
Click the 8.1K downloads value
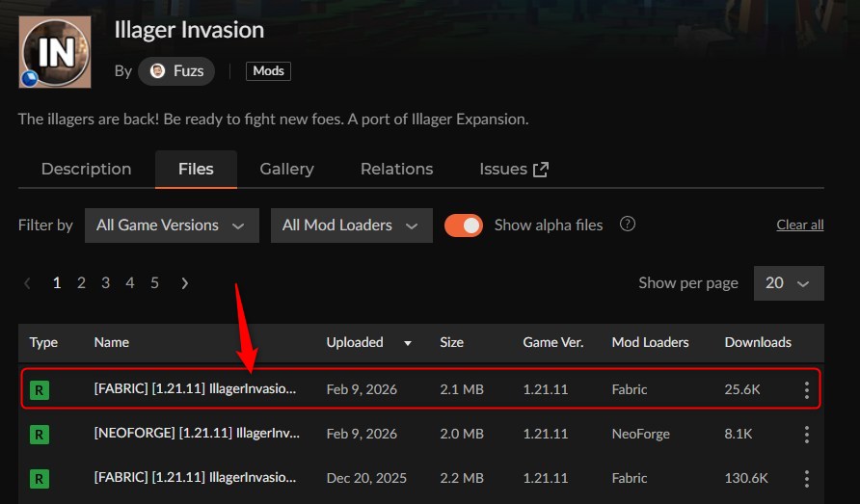(x=739, y=434)
